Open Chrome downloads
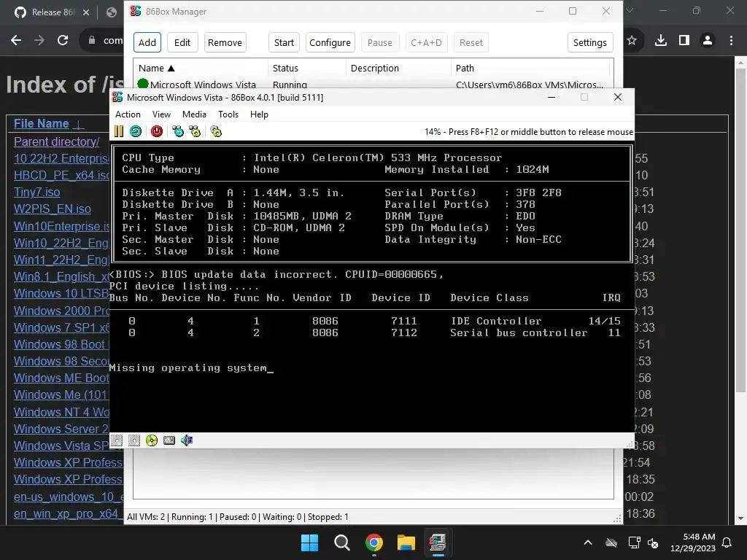This screenshot has height=560, width=747. (661, 41)
